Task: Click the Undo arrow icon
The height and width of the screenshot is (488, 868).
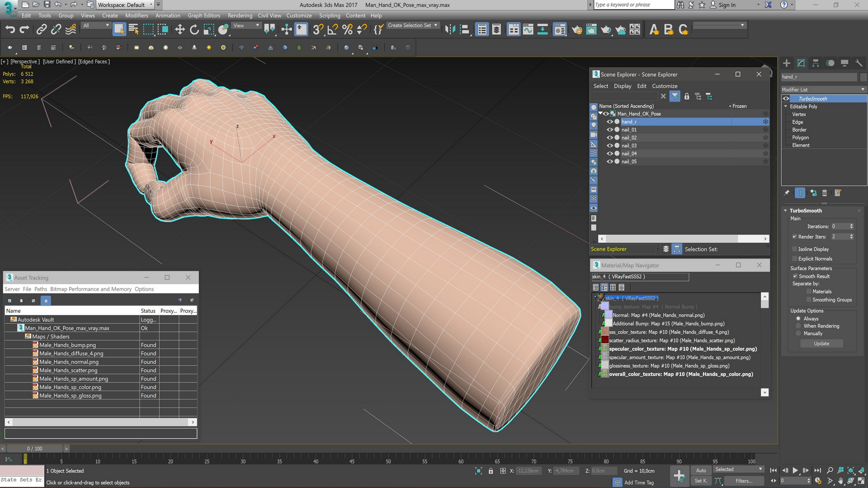Action: [10, 30]
